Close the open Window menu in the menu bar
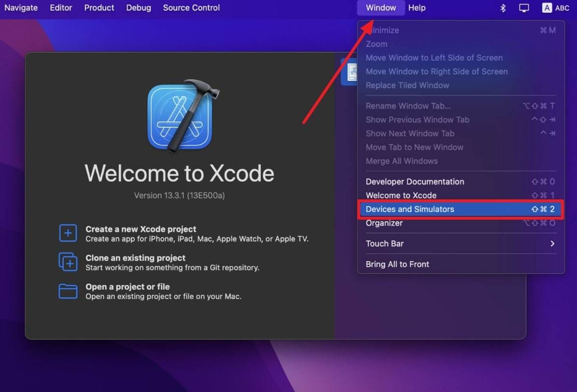577x392 pixels. (381, 8)
